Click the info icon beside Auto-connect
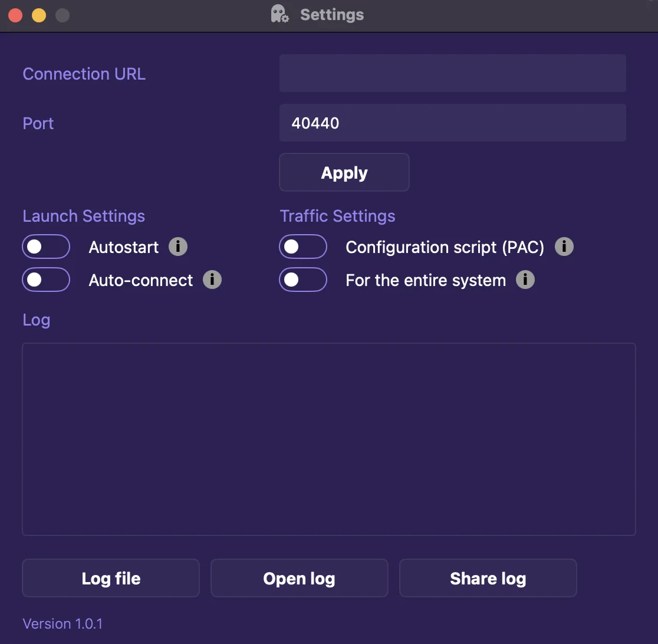 click(212, 280)
